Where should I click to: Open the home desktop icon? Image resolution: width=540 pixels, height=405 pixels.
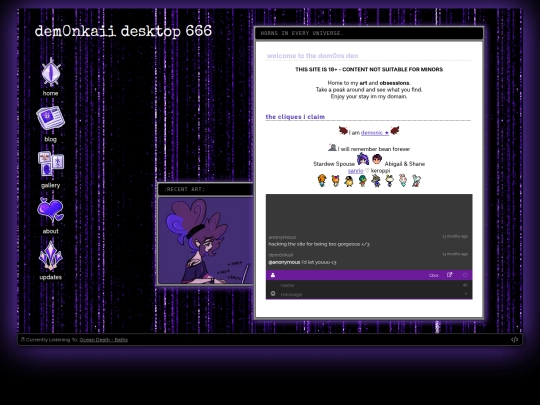pos(51,72)
